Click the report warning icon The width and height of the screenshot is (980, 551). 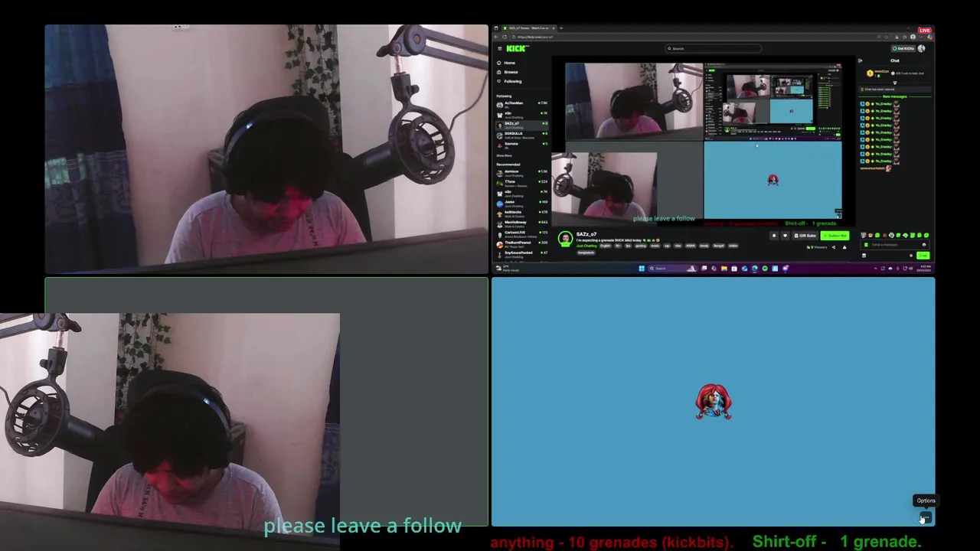pyautogui.click(x=844, y=247)
